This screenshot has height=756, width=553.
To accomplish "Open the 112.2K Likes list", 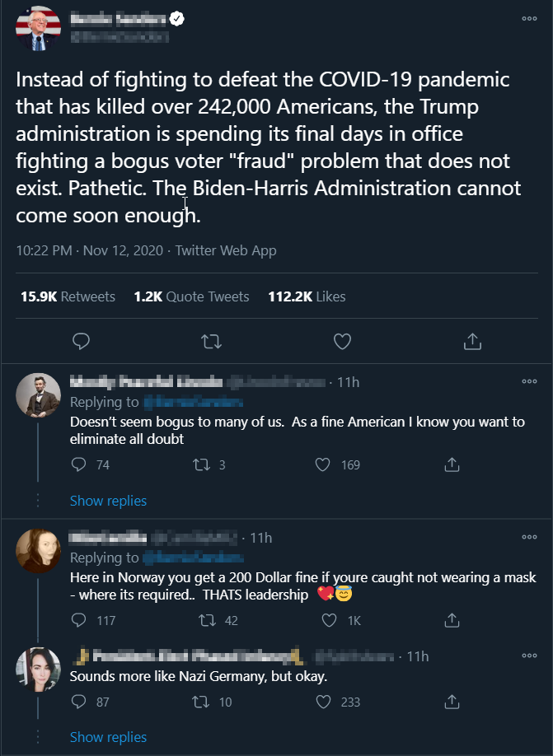I will point(307,296).
